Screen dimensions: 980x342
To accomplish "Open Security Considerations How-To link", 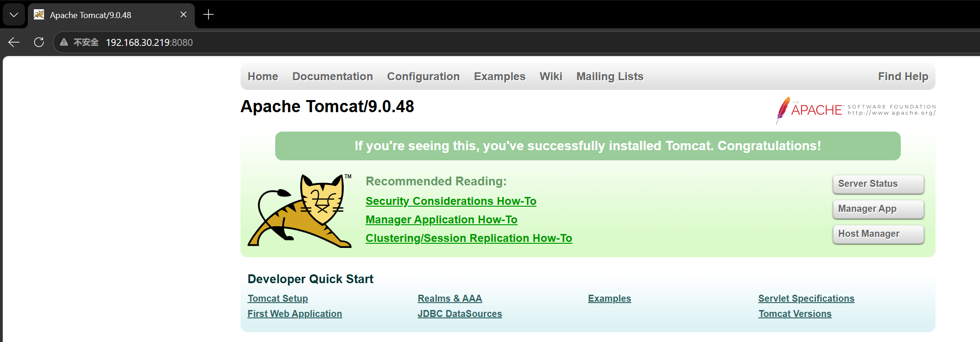I will click(x=451, y=201).
